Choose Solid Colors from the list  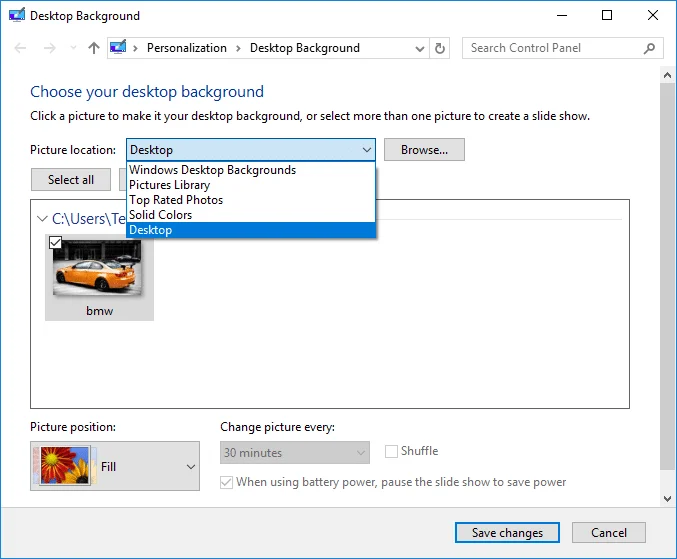click(x=251, y=215)
